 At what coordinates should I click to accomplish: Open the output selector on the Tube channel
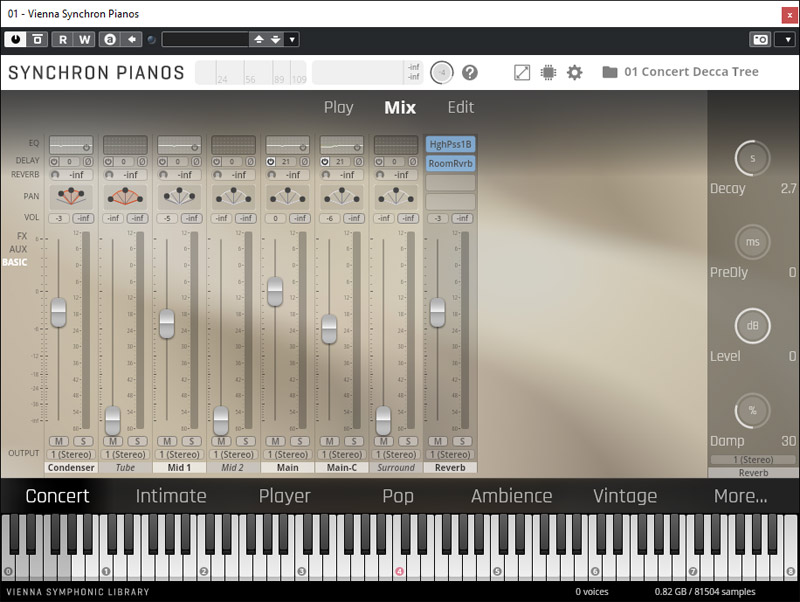(125, 454)
